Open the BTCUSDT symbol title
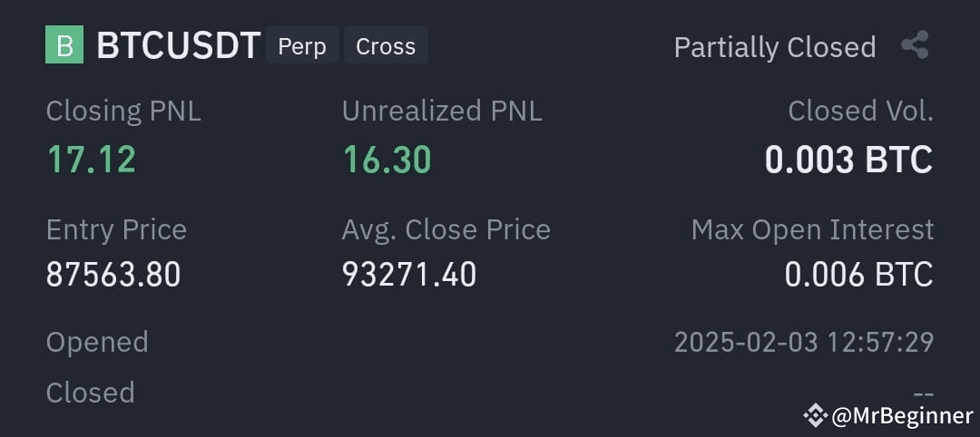980x437 pixels. (x=179, y=45)
